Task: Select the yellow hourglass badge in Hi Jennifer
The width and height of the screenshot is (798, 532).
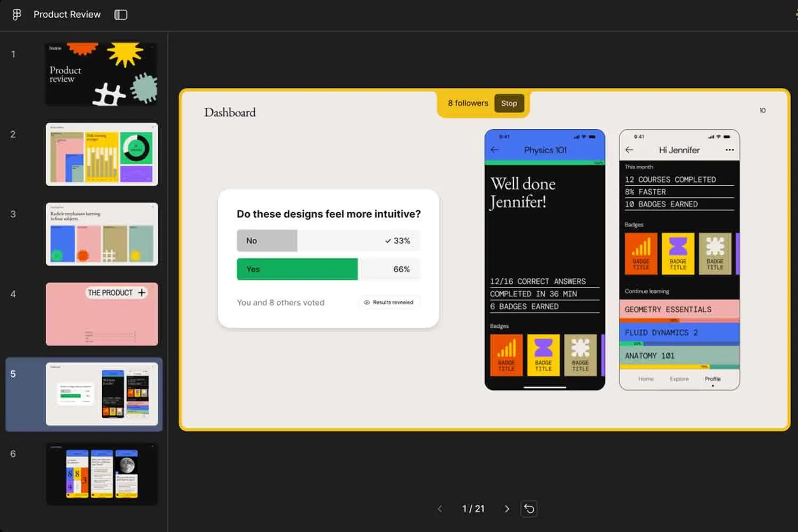Action: (678, 254)
